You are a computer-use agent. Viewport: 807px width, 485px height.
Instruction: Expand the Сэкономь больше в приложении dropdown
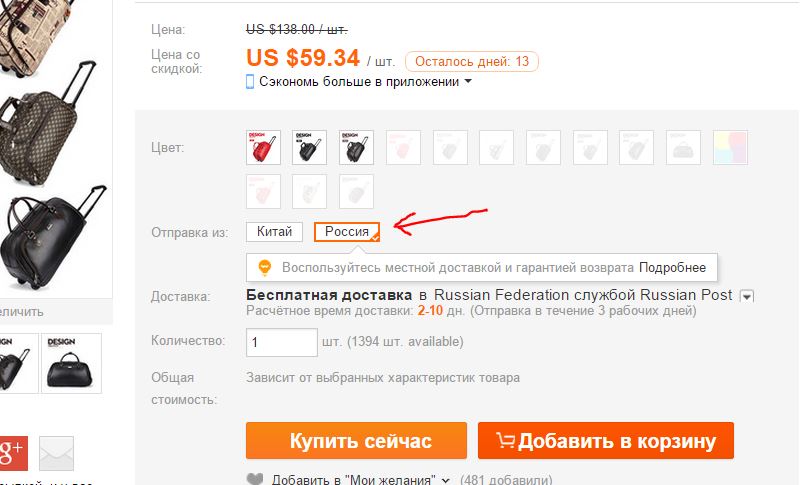coord(468,81)
